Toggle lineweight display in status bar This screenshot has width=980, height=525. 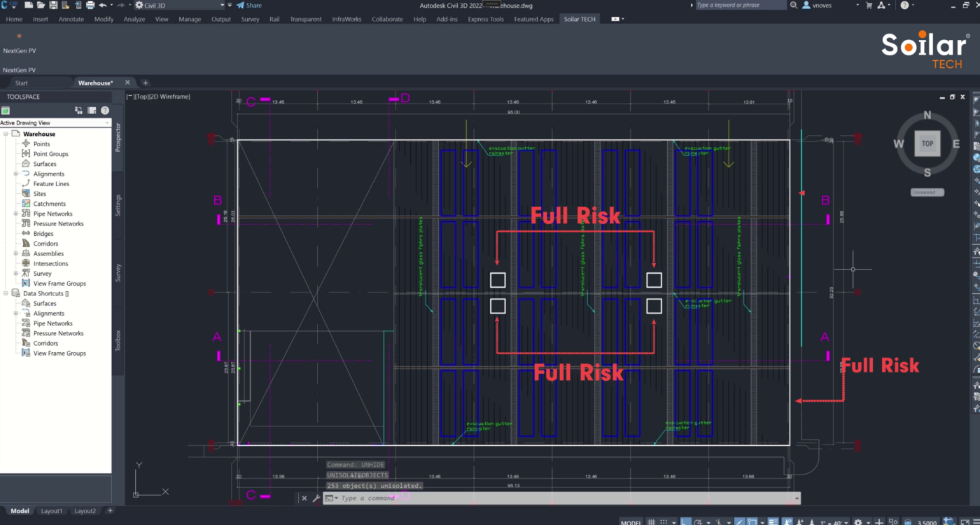pyautogui.click(x=773, y=520)
